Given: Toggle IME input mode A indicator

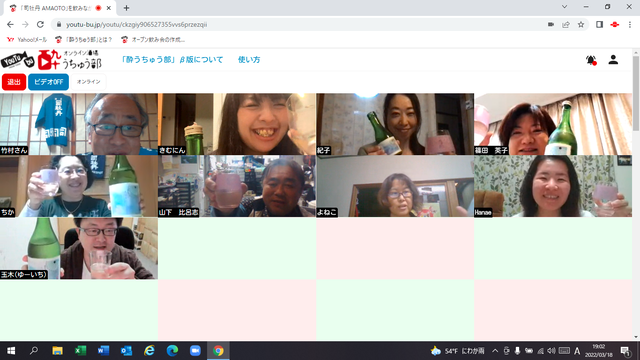Looking at the screenshot, I should tap(577, 351).
